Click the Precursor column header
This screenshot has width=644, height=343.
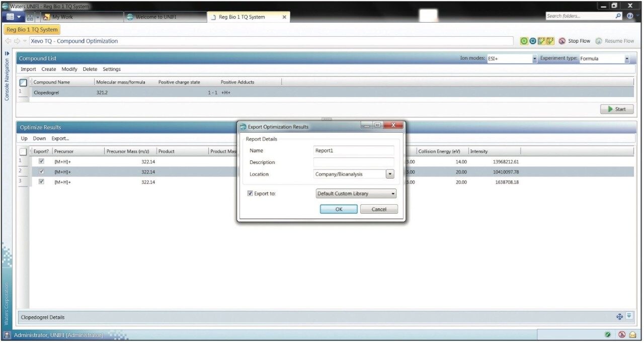tap(78, 151)
